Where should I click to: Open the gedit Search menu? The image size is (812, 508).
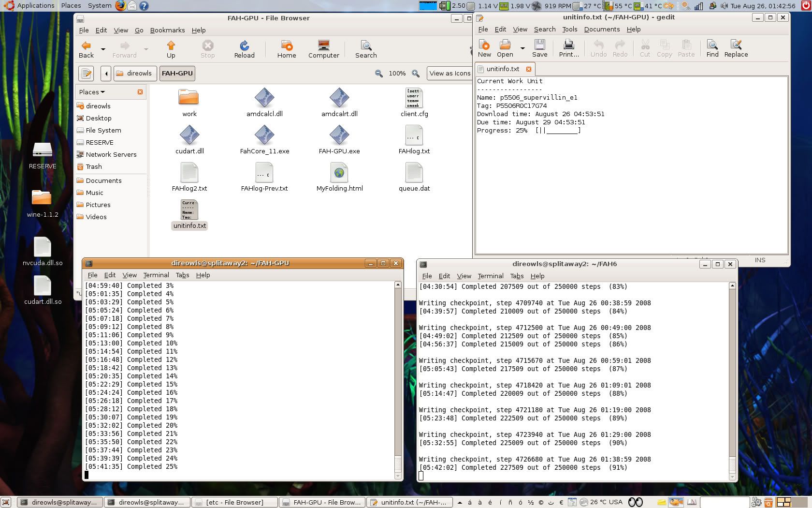545,29
